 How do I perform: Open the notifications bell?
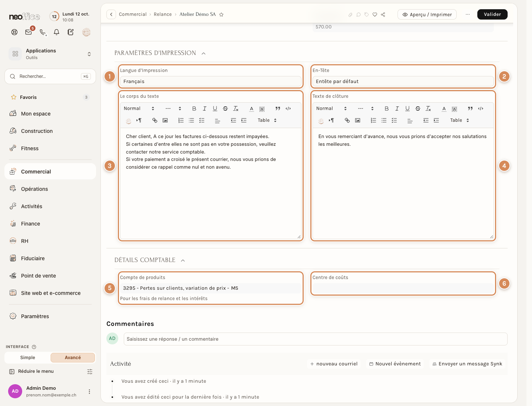point(57,32)
